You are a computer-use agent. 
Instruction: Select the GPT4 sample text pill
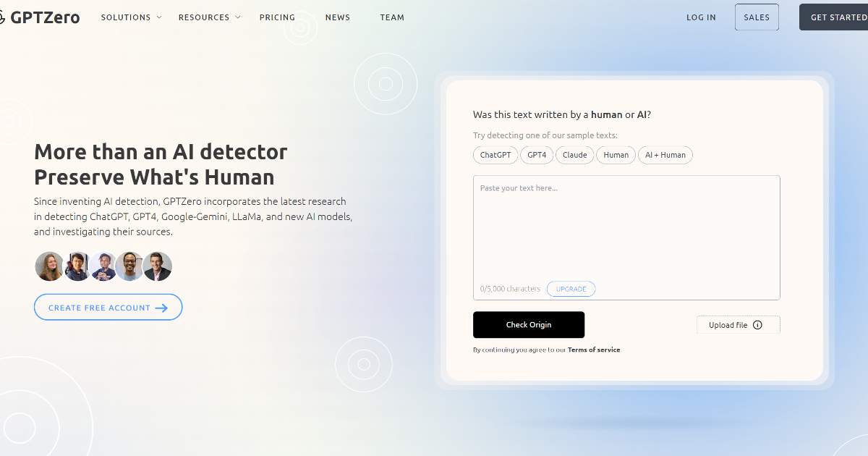(x=537, y=155)
